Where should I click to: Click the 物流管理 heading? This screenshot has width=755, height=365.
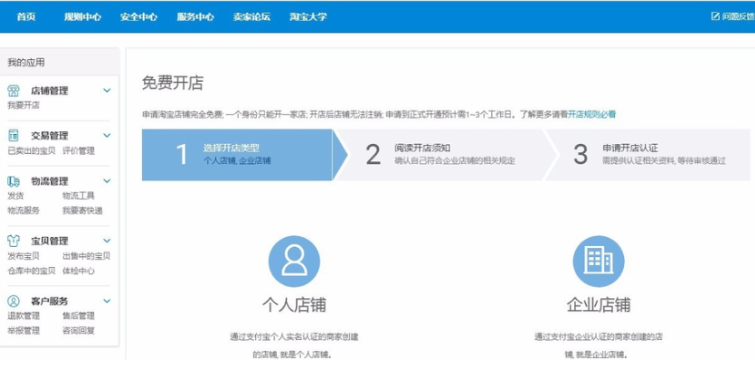point(50,181)
